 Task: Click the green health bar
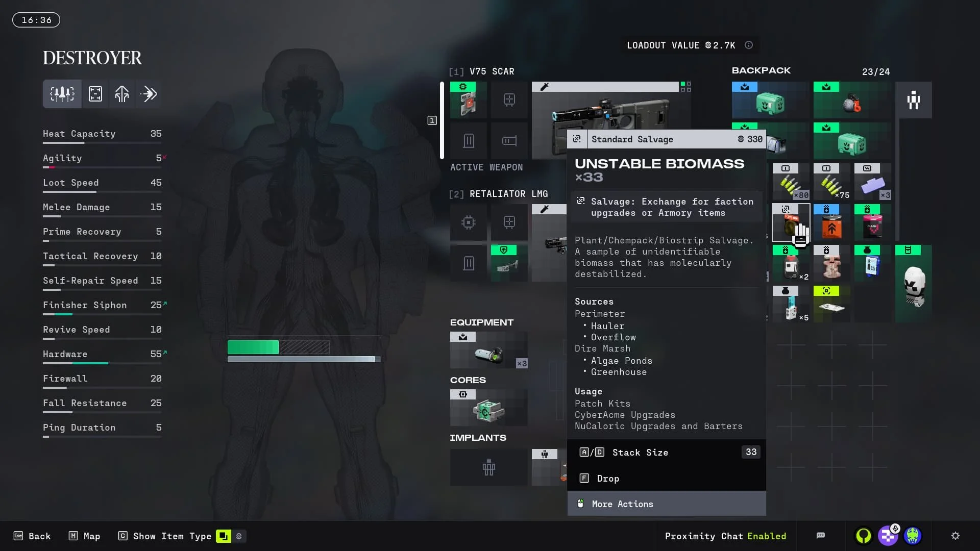coord(253,347)
